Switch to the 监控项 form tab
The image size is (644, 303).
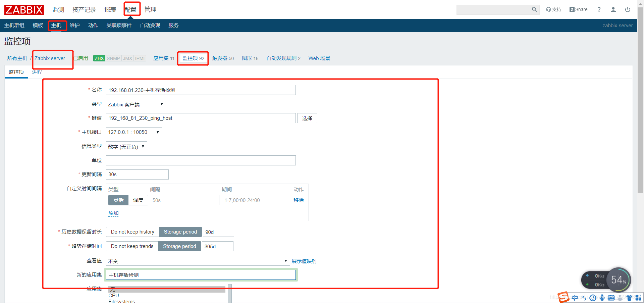(16, 72)
